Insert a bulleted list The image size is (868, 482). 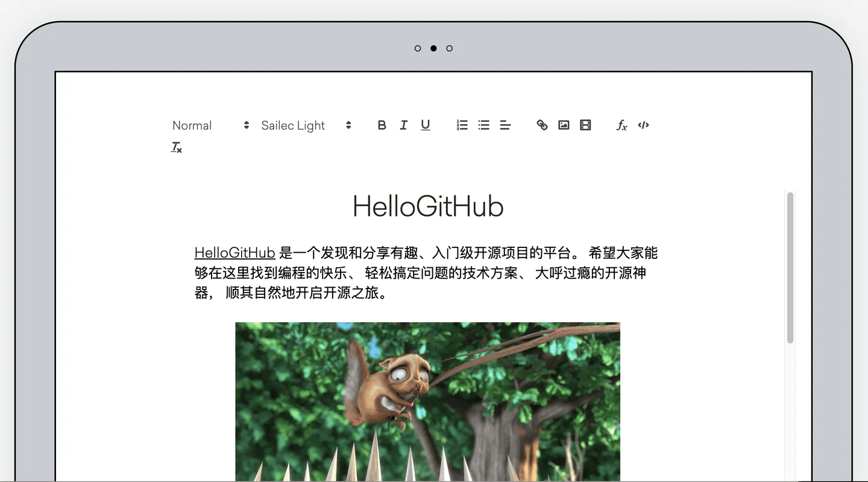pyautogui.click(x=483, y=125)
